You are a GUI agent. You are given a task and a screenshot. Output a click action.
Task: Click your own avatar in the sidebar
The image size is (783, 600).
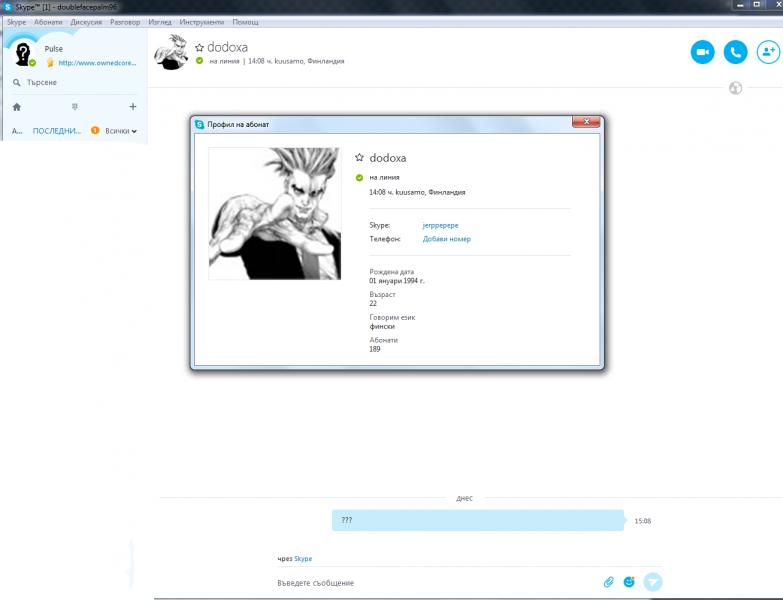click(23, 54)
